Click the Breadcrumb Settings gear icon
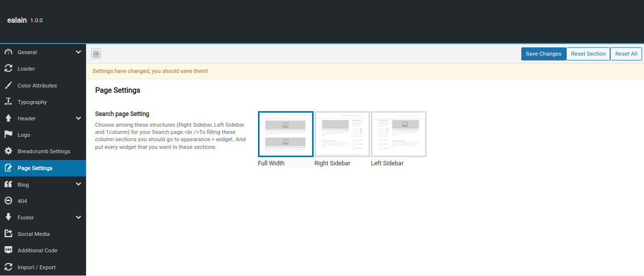 tap(8, 151)
